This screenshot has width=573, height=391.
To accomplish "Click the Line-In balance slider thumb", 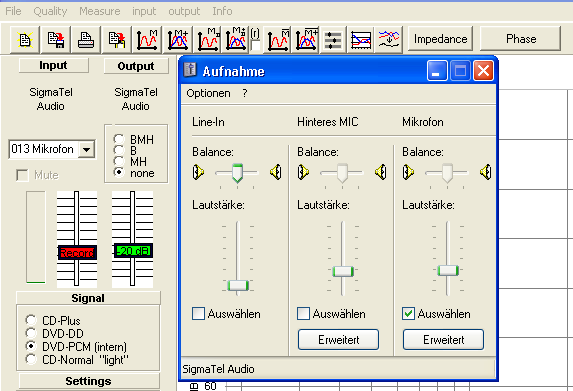I will pos(238,173).
